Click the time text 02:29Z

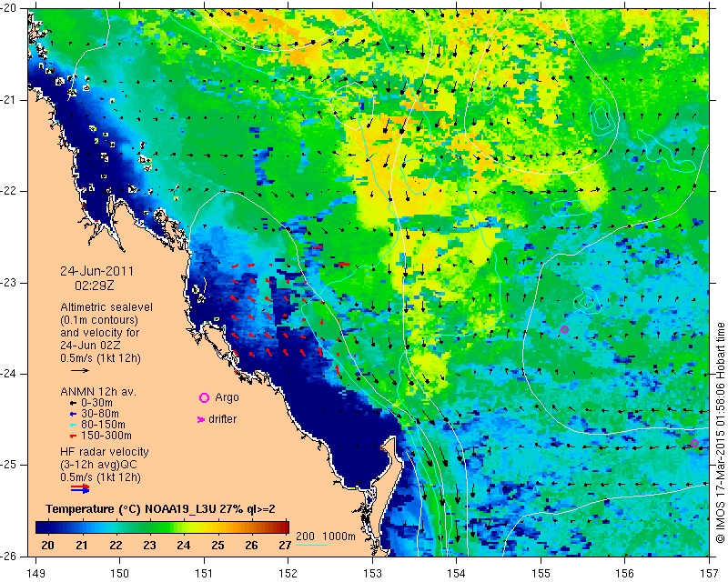pos(95,285)
